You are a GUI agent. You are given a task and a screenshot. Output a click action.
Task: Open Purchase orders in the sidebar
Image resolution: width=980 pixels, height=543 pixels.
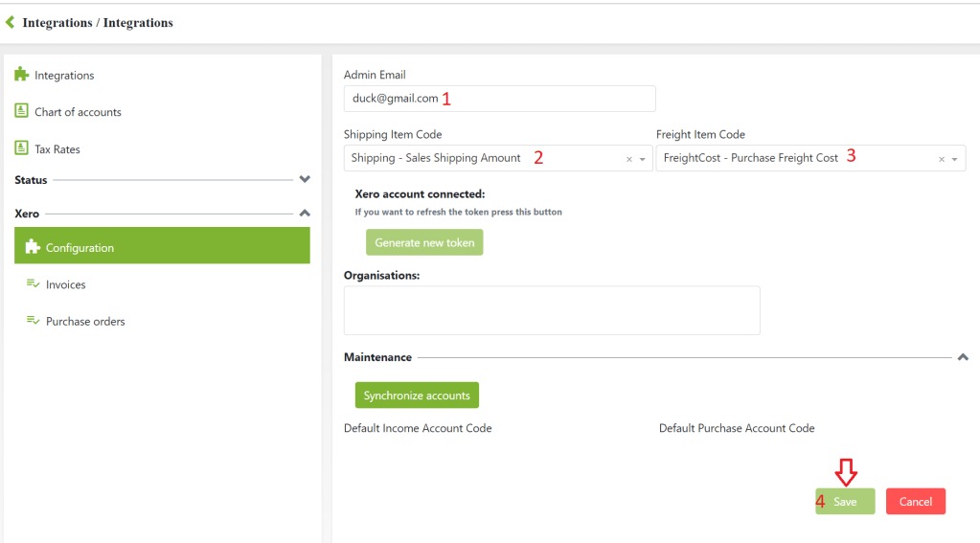coord(85,322)
